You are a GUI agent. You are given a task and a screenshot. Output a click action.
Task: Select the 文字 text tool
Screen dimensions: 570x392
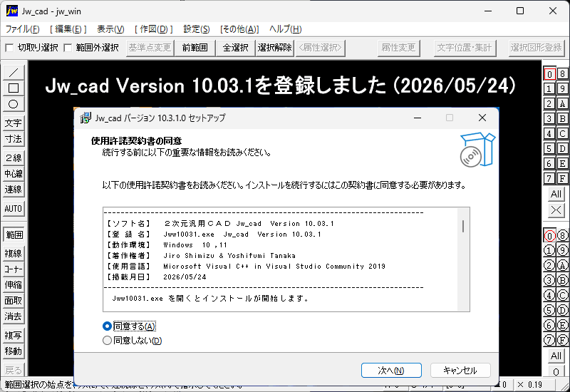pos(14,123)
